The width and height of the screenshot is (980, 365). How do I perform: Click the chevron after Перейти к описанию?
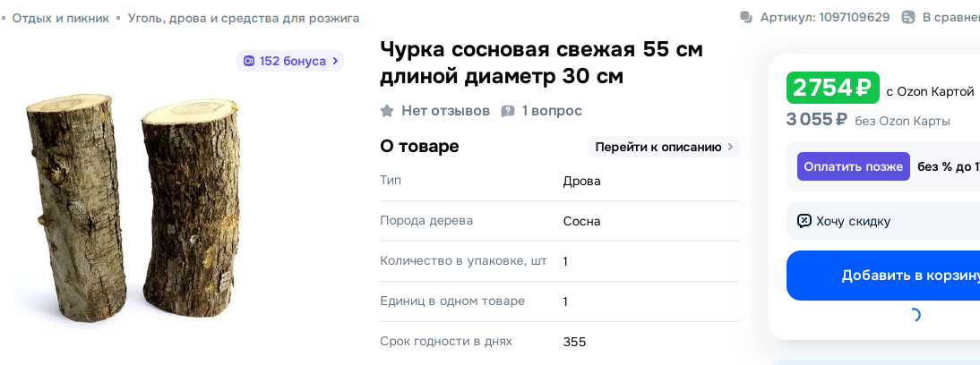(730, 147)
